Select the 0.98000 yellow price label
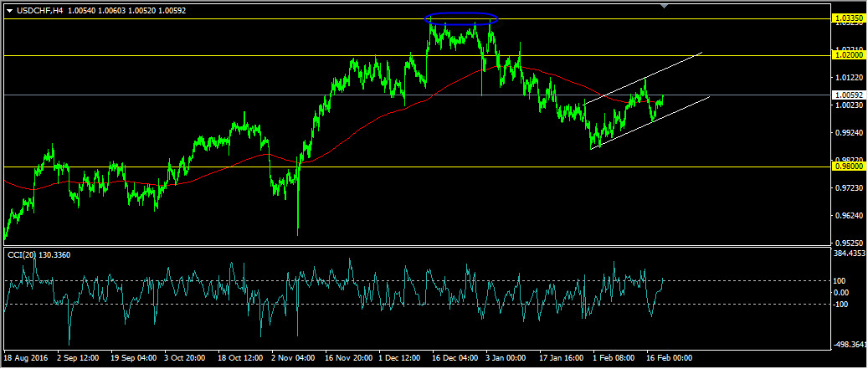 point(848,167)
